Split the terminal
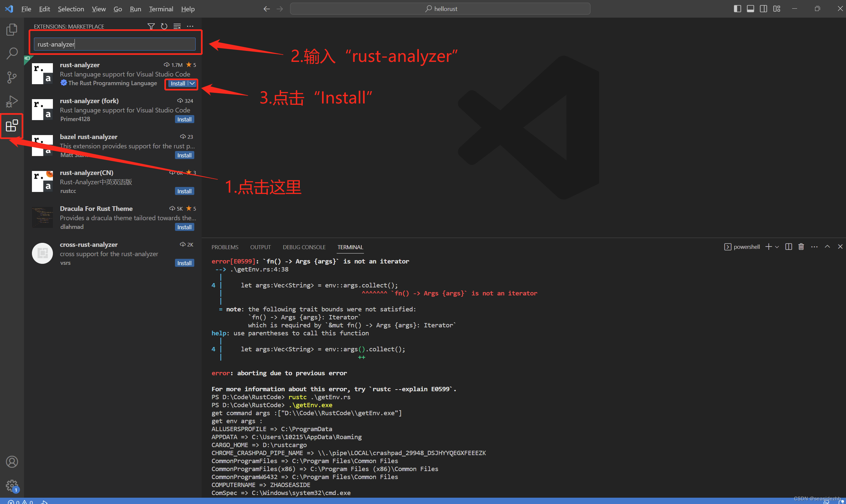The width and height of the screenshot is (846, 504). 788,247
